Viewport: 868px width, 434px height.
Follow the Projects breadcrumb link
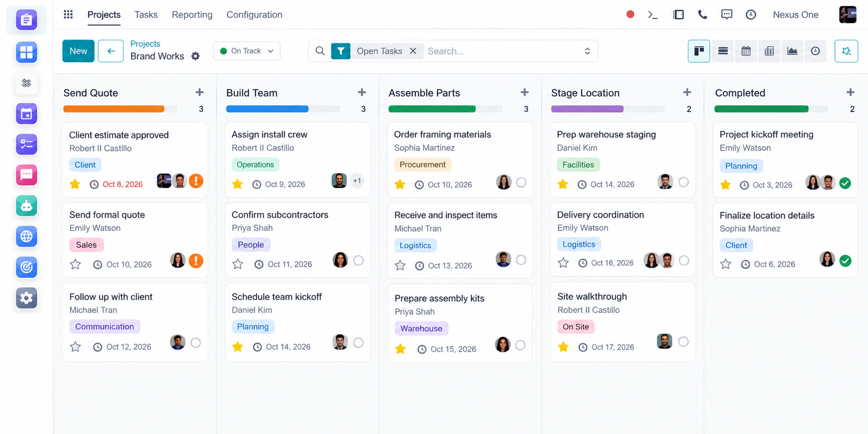pos(145,44)
